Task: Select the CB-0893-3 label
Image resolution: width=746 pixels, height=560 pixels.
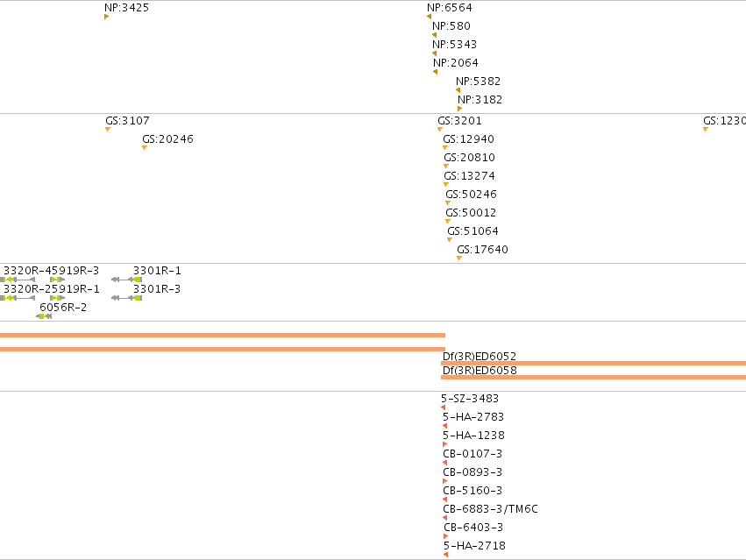Action: [x=472, y=472]
